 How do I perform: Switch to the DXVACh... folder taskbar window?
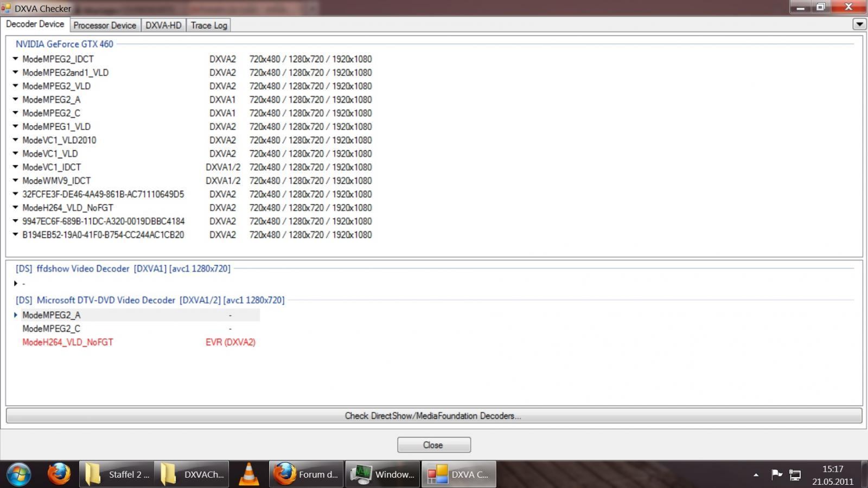pos(192,474)
